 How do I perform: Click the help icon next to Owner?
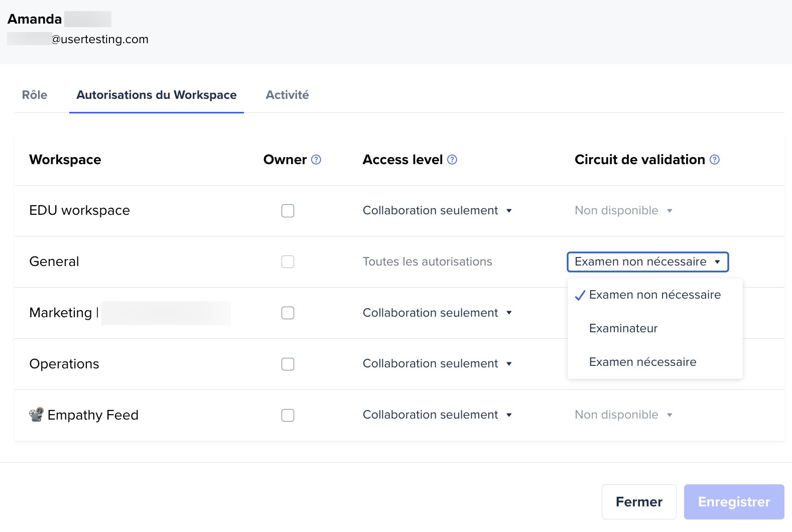(316, 160)
